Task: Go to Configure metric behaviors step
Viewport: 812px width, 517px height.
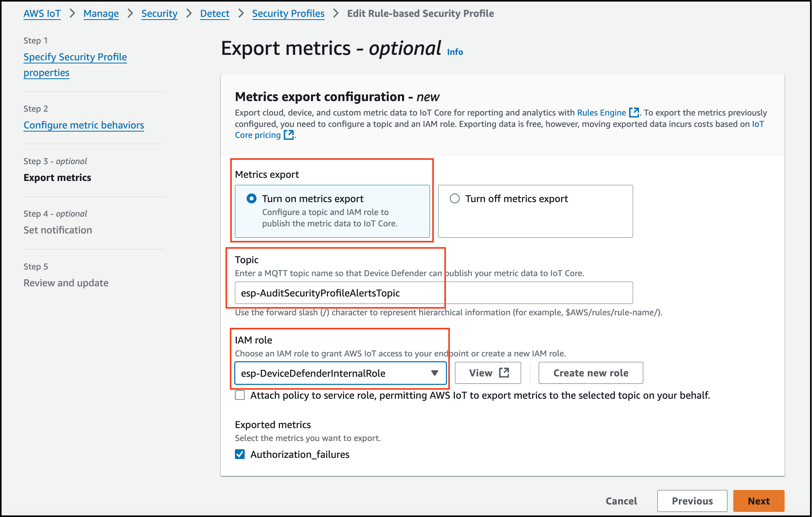Action: (84, 125)
